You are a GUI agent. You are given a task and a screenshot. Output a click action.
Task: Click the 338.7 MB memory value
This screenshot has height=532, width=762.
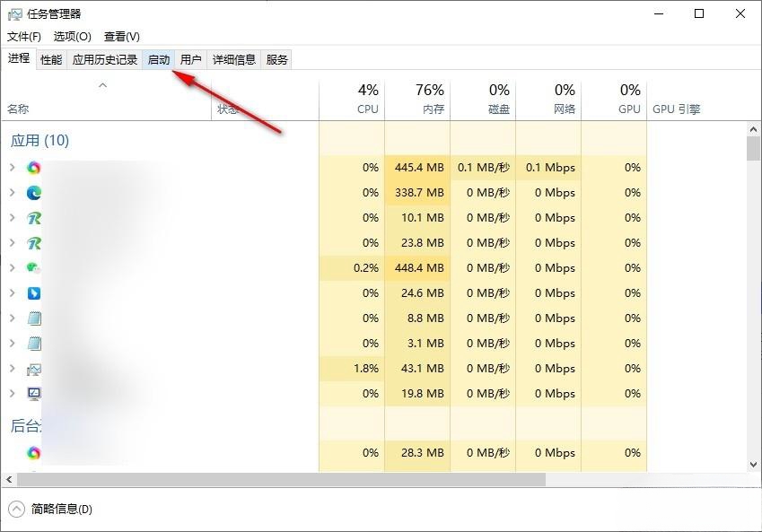tap(419, 193)
